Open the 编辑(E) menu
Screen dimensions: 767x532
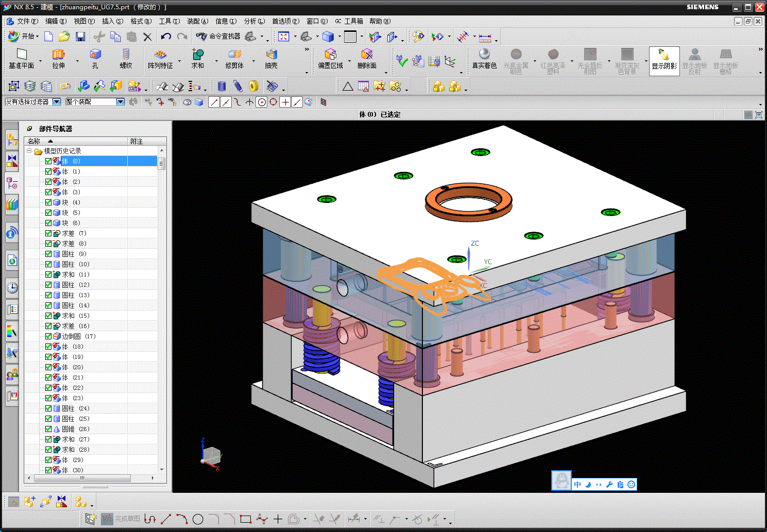click(x=56, y=21)
